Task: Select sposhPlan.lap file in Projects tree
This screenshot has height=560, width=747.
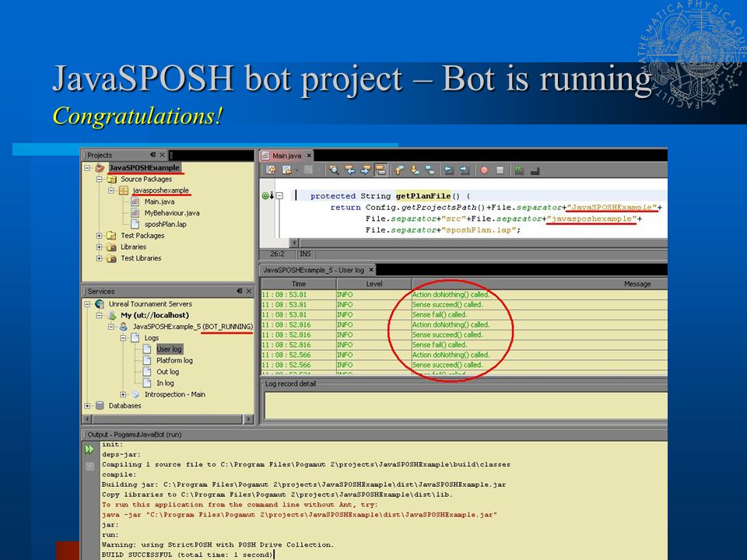Action: [165, 224]
